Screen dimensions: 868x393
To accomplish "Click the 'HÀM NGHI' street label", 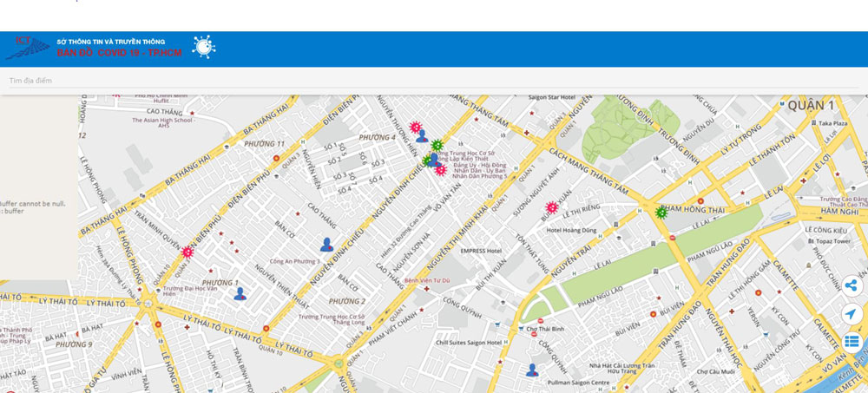I will click(839, 211).
